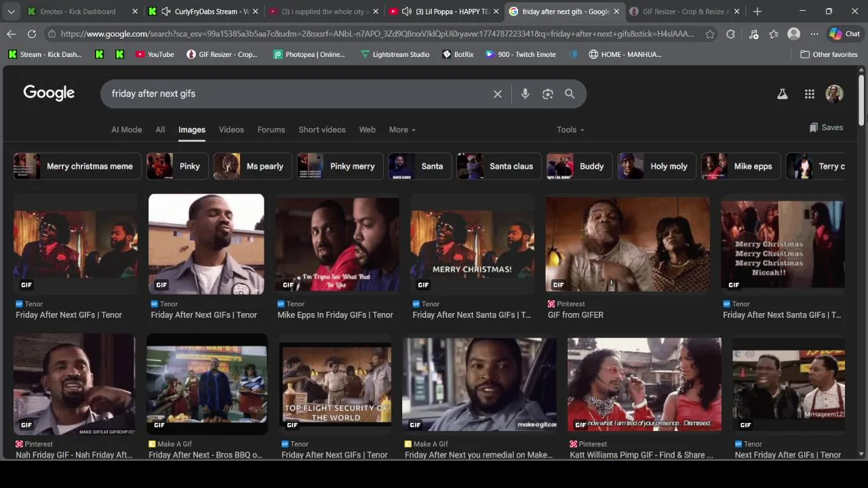
Task: Open the browser Extensions puzzle icon
Action: [730, 34]
